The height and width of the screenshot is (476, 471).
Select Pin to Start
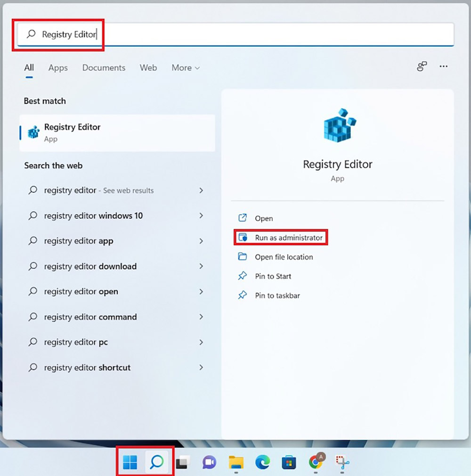(x=273, y=276)
